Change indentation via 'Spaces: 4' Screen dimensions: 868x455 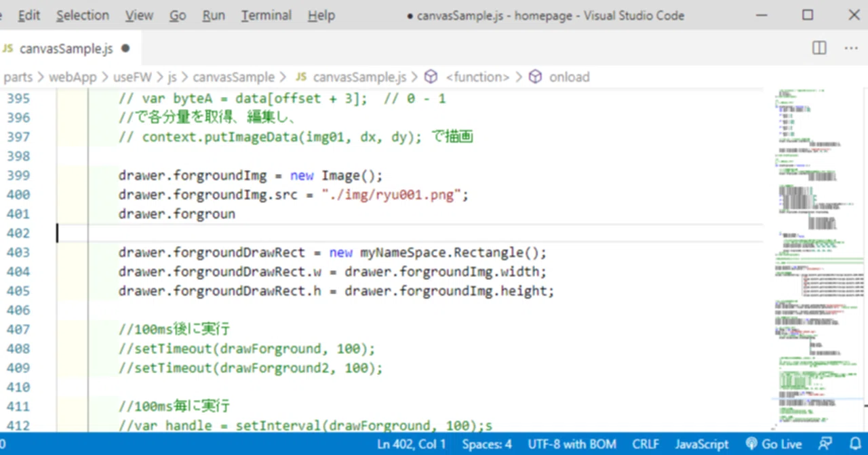tap(487, 444)
